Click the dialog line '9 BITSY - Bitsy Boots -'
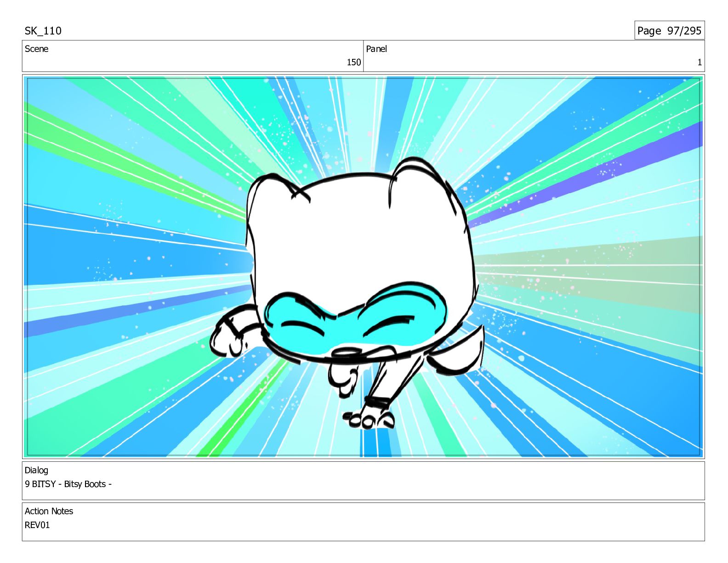728x563 pixels. point(68,484)
